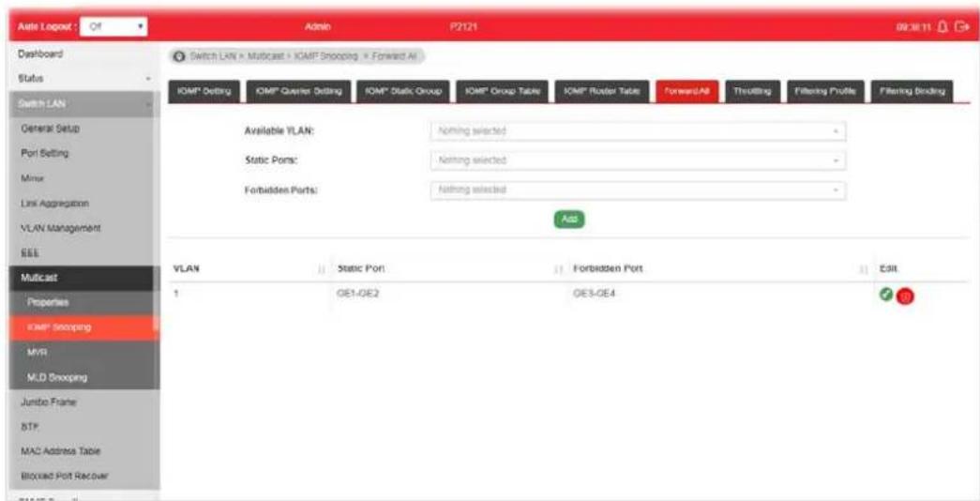
Task: Switch to IGMP Group Table tab
Action: pyautogui.click(x=502, y=91)
